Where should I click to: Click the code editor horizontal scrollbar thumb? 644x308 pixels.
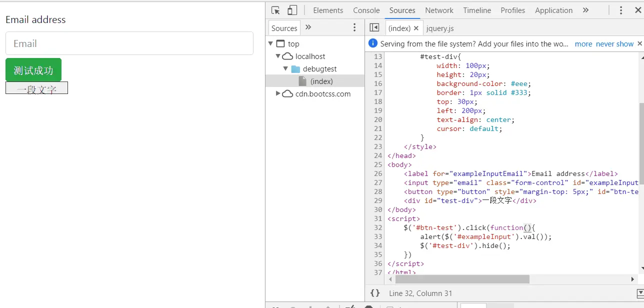[x=462, y=279]
